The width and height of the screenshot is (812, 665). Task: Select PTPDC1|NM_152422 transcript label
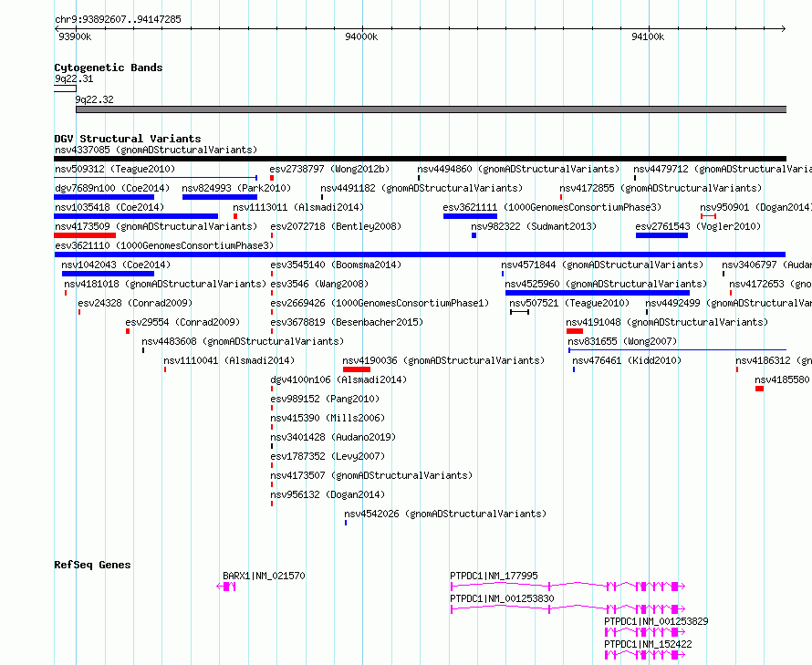648,644
